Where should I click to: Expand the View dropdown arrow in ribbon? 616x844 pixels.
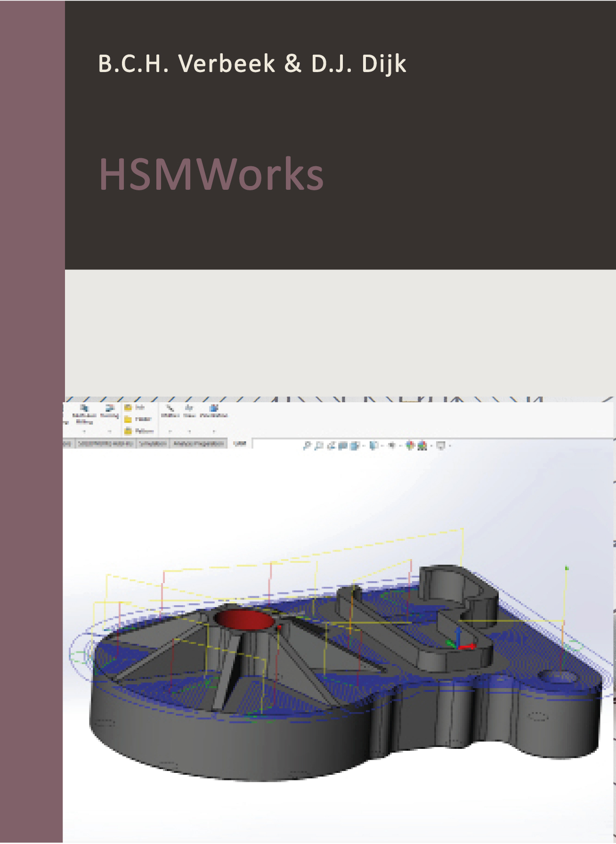[x=189, y=431]
